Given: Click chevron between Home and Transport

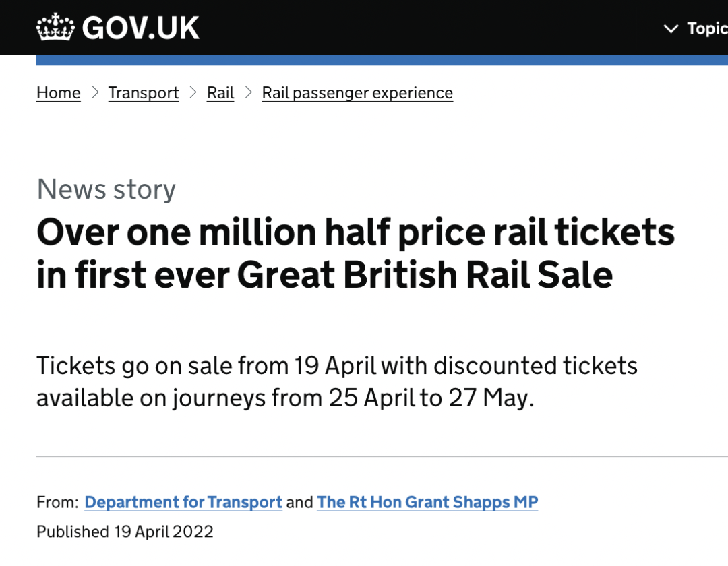Looking at the screenshot, I should [x=95, y=92].
